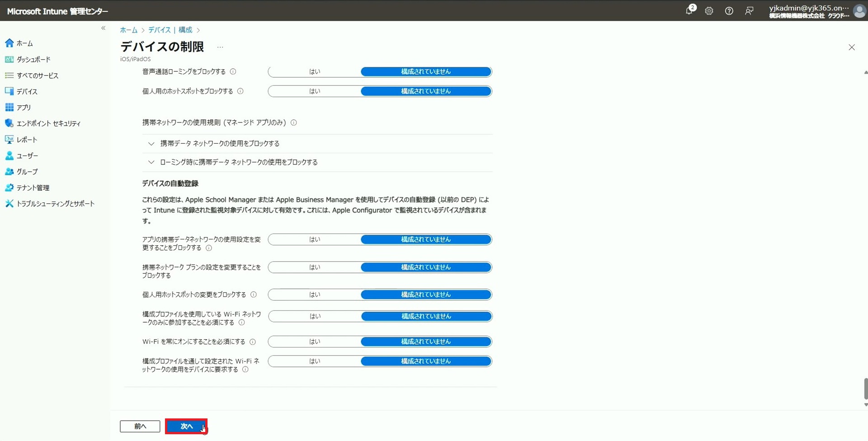The height and width of the screenshot is (441, 868).
Task: Click the account avatar icon
Action: click(x=859, y=11)
